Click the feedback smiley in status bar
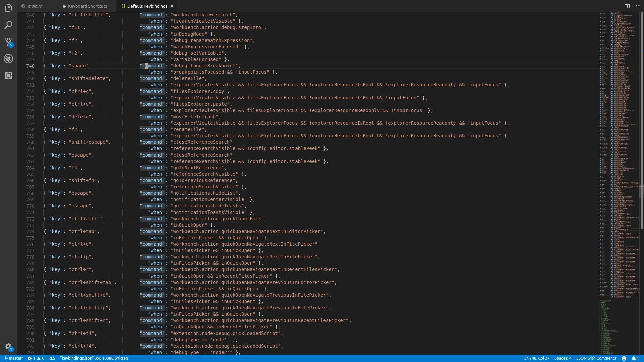644x362 pixels. pyautogui.click(x=624, y=358)
